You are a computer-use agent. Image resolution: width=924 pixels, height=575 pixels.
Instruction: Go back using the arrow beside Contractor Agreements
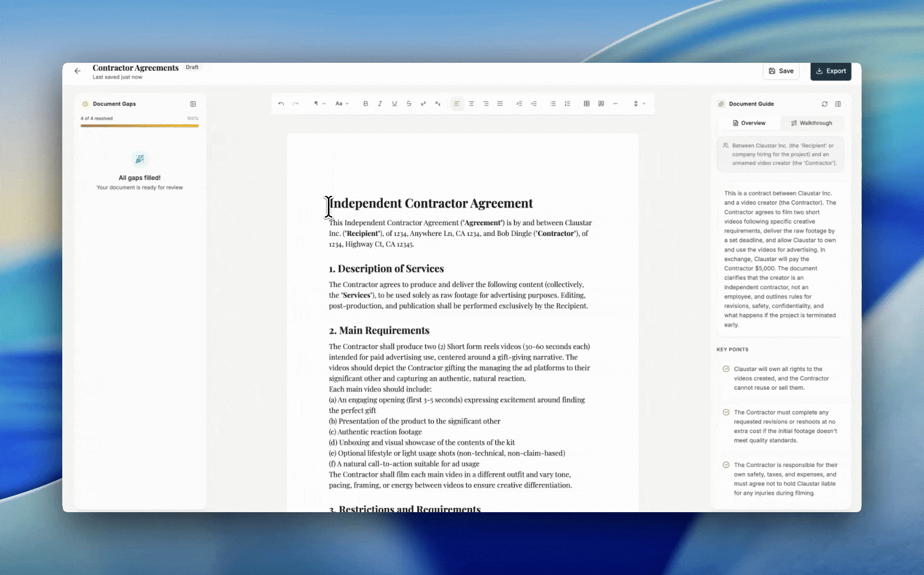click(78, 71)
